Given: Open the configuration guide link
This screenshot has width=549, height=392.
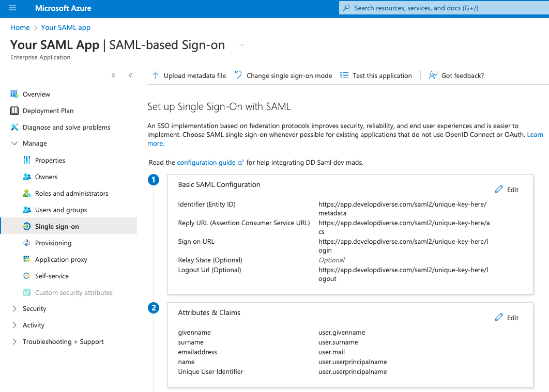Looking at the screenshot, I should pos(206,162).
